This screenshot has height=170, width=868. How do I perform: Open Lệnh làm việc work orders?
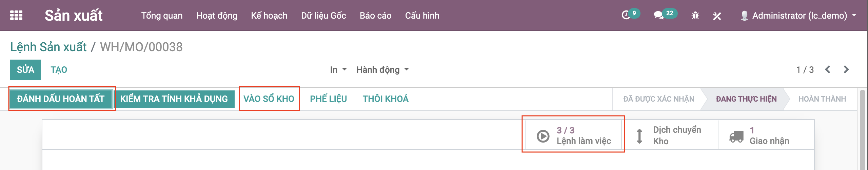click(573, 135)
